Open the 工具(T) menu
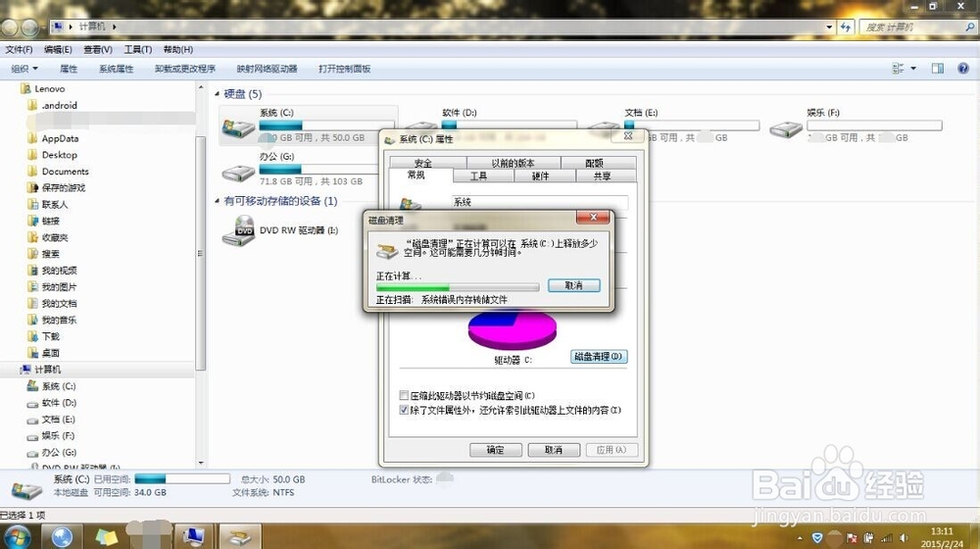 [137, 49]
